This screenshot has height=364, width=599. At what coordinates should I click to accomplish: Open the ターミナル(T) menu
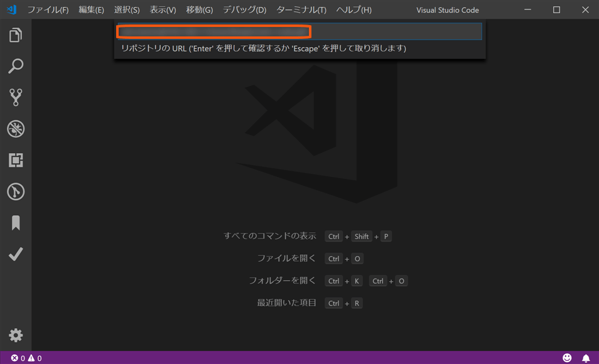tap(301, 10)
